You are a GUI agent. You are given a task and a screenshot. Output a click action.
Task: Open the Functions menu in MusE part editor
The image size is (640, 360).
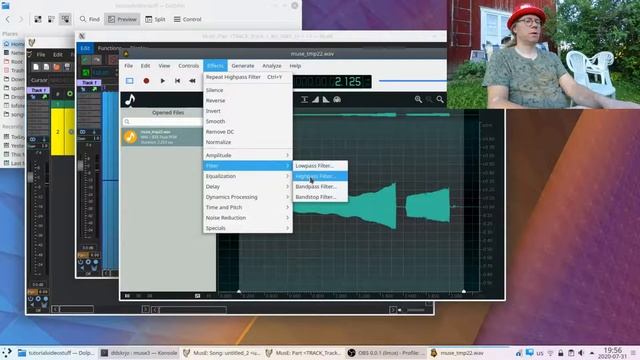tap(109, 48)
